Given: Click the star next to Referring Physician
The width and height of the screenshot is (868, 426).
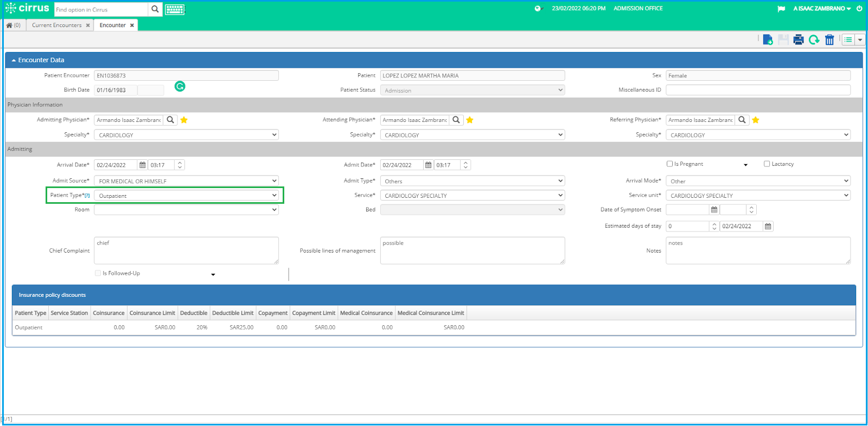Looking at the screenshot, I should click(x=756, y=120).
